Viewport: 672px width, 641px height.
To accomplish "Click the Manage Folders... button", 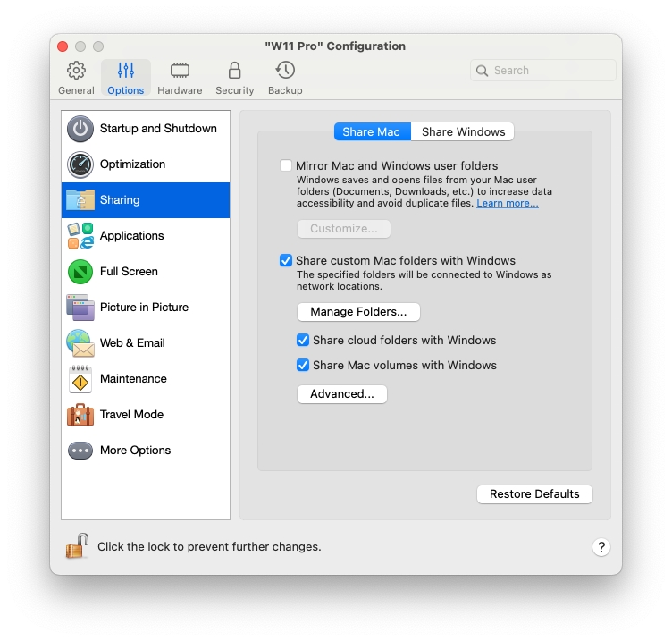I will click(358, 312).
